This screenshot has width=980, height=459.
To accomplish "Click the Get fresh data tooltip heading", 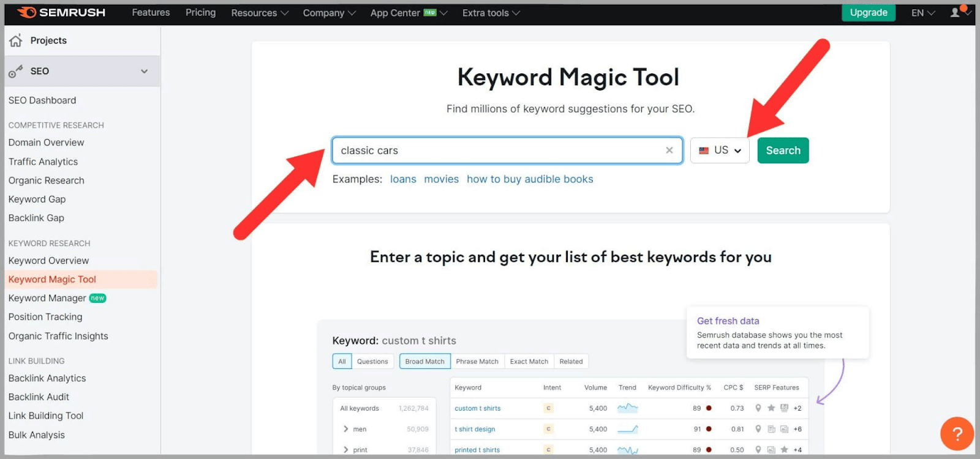I will [728, 321].
